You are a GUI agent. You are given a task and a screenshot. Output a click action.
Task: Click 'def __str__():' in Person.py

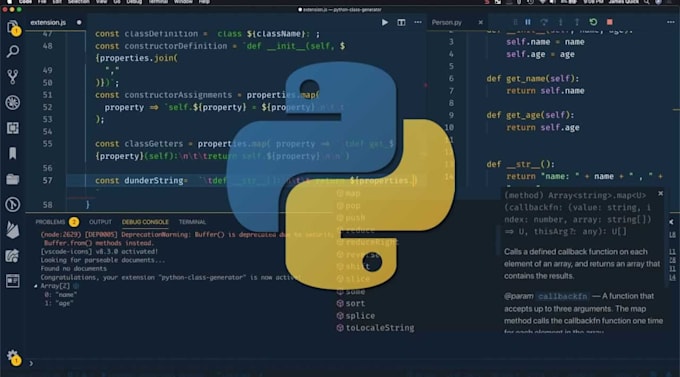(x=520, y=164)
